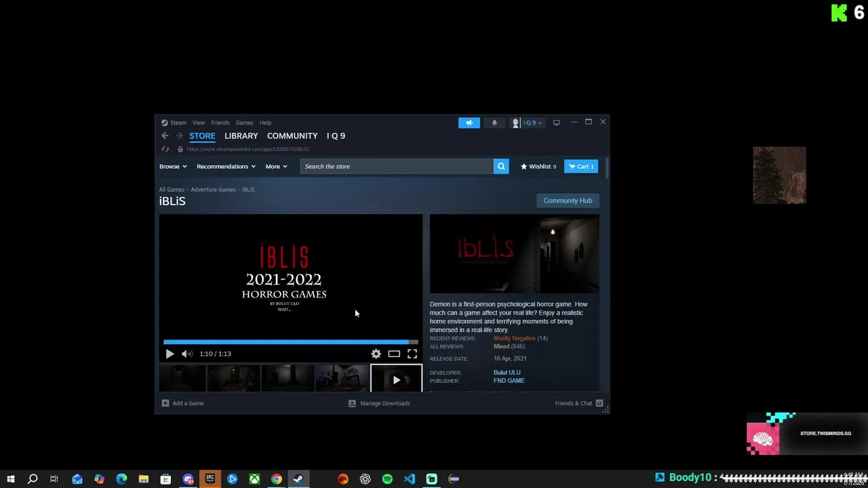Select the STORE tab
Screen dimensions: 868x488
pos(202,136)
